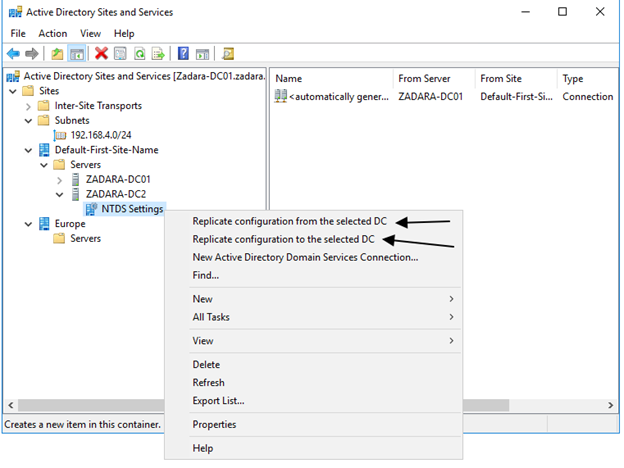Click the Europe site icon
Screen dimensions: 624x468
coord(44,224)
